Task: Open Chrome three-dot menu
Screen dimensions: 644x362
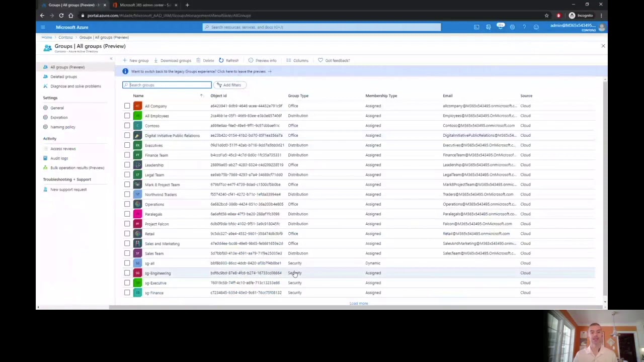Action: click(601, 16)
